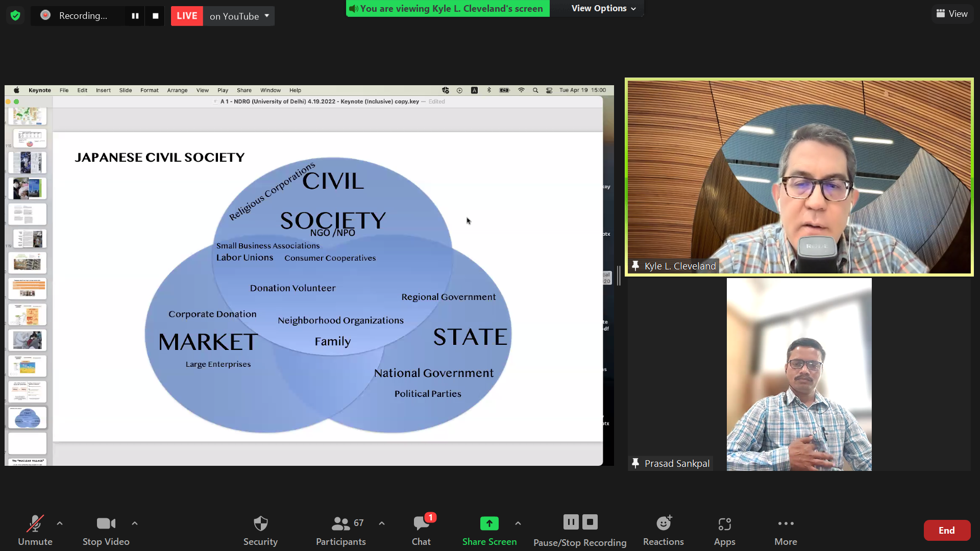Image resolution: width=980 pixels, height=551 pixels.
Task: Pause the recording at top bar
Action: pos(135,16)
